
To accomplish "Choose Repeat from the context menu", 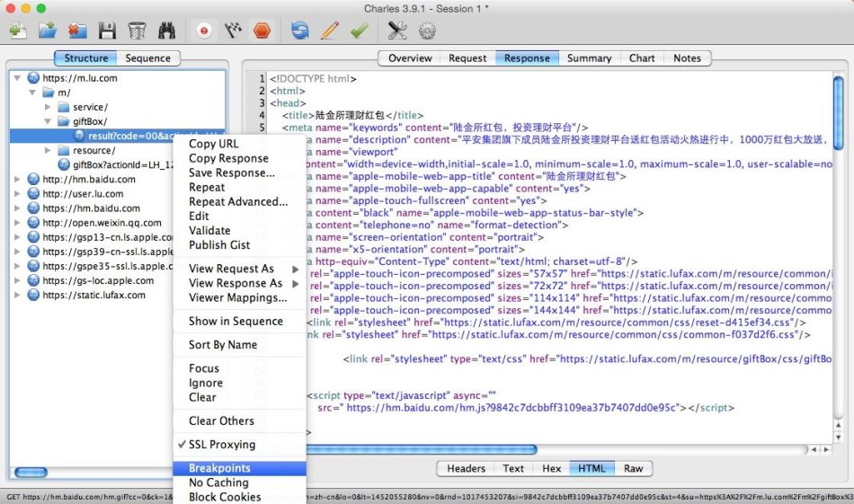I will [x=207, y=187].
